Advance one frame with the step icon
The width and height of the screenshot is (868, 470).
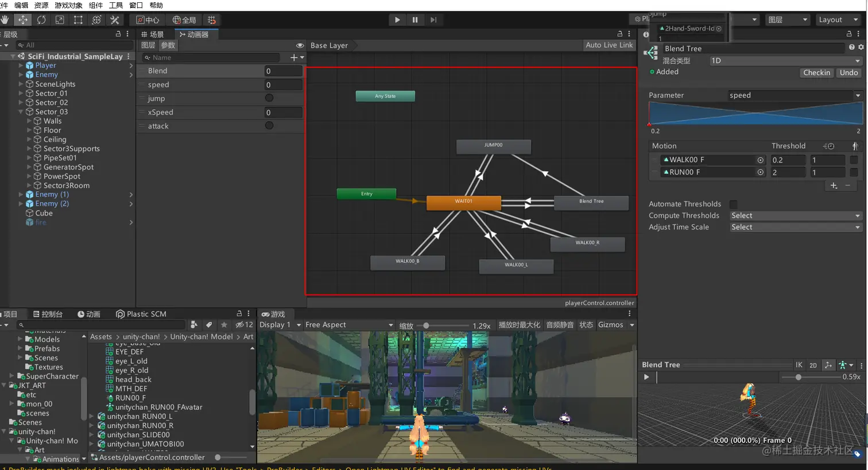pos(433,20)
